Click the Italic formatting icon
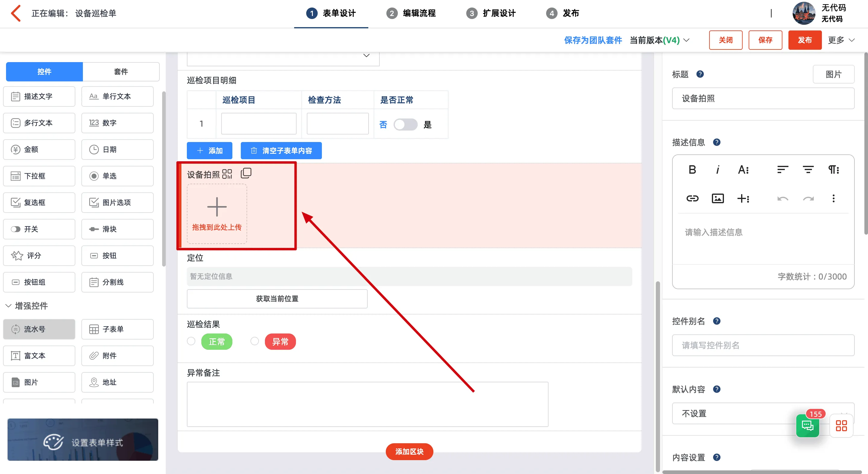This screenshot has width=868, height=474. (717, 169)
